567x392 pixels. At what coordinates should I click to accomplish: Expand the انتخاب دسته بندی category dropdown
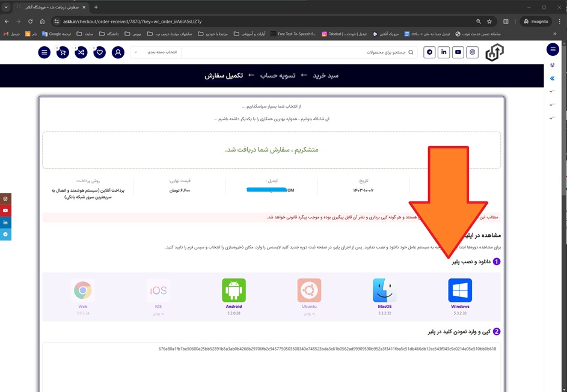coord(155,52)
